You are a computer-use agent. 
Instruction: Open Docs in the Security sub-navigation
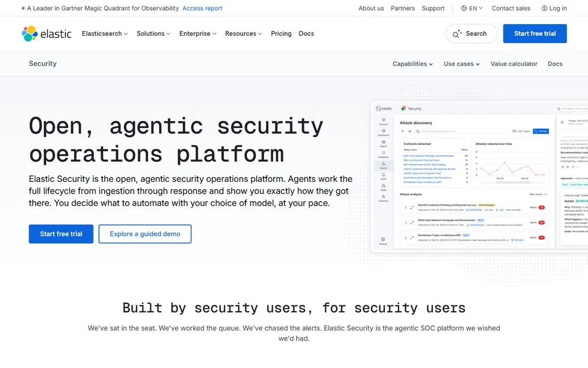(555, 64)
